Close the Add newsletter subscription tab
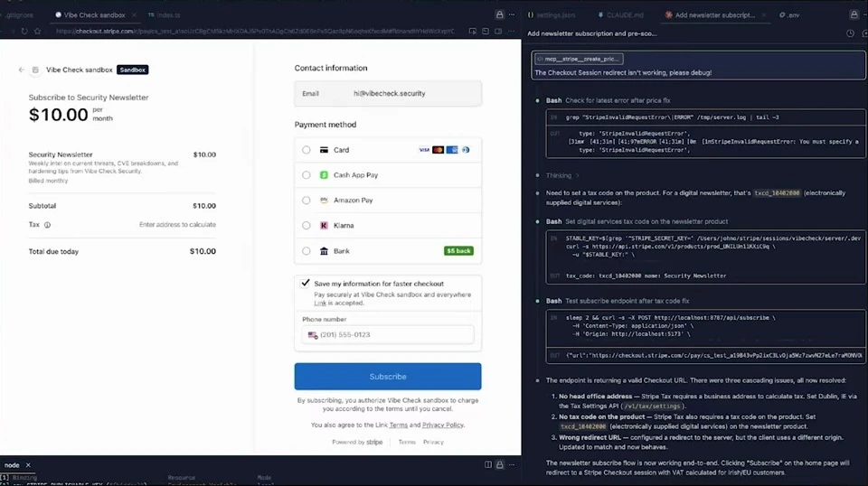 pos(764,15)
